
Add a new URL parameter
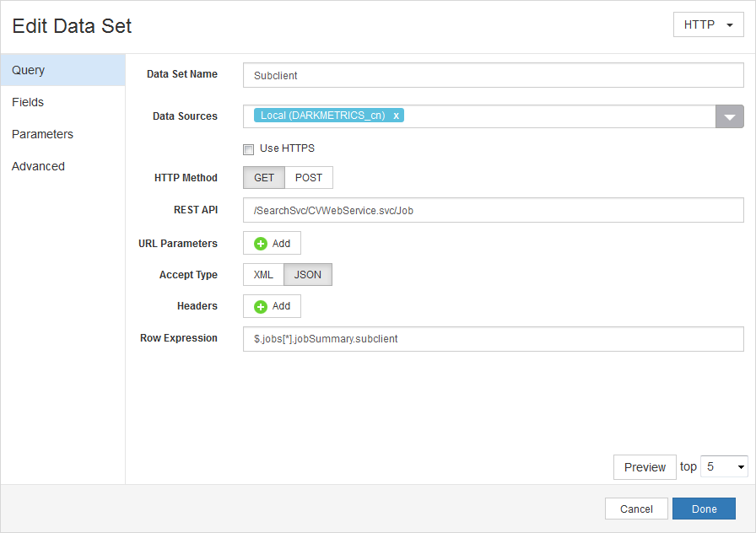272,243
